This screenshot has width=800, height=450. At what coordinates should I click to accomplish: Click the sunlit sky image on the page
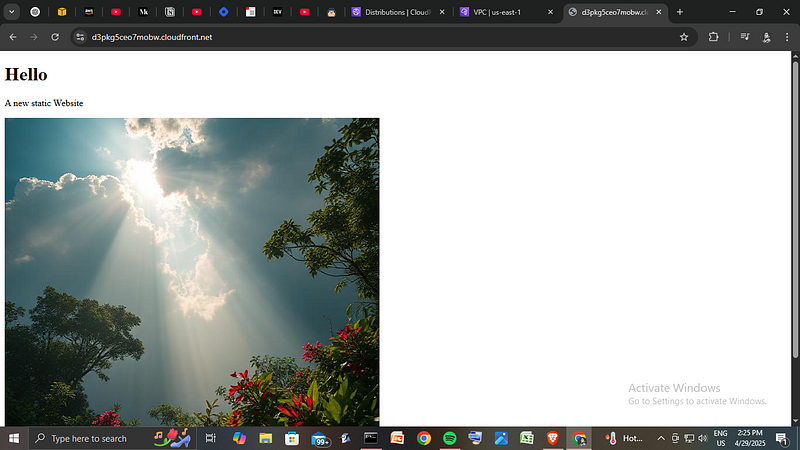point(192,272)
